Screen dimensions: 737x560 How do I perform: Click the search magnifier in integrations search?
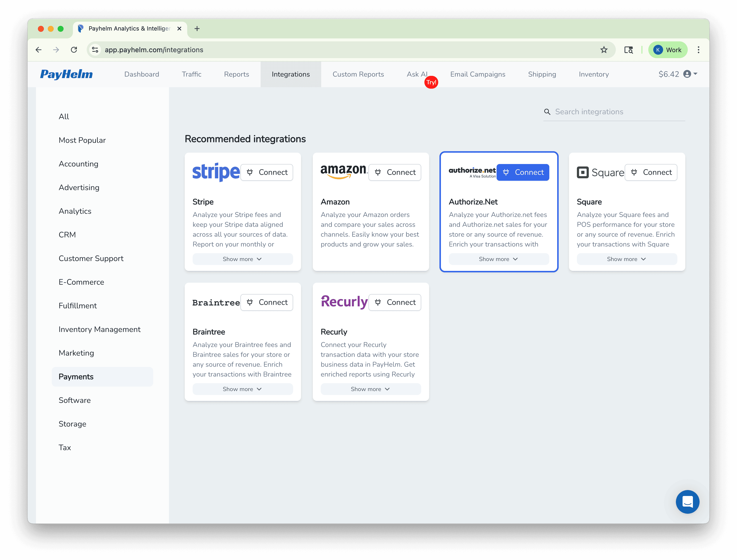tap(548, 112)
